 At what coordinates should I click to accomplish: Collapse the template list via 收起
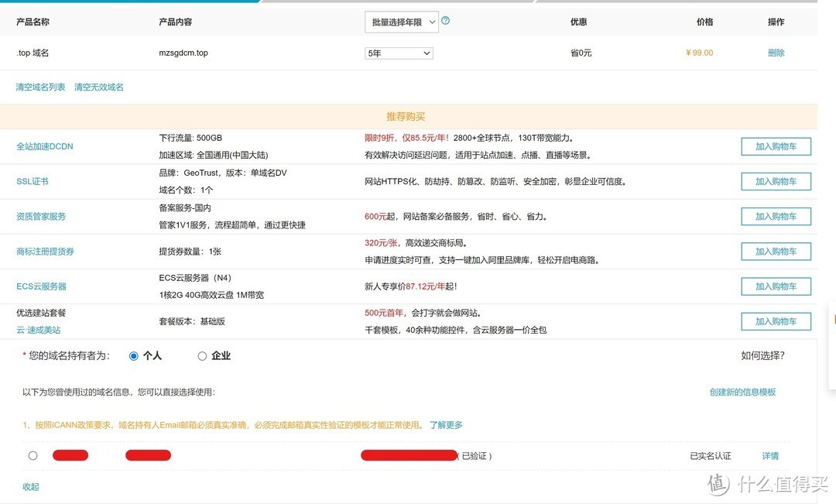coord(31,486)
